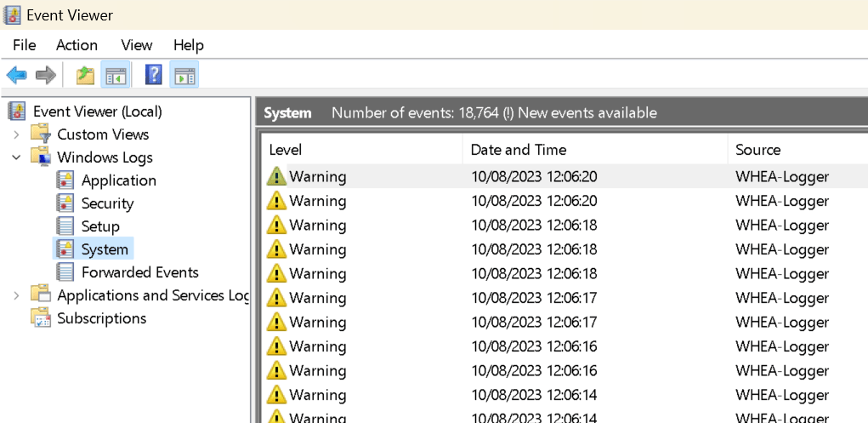Click warning icon of first 12:06:16 event

(x=276, y=346)
